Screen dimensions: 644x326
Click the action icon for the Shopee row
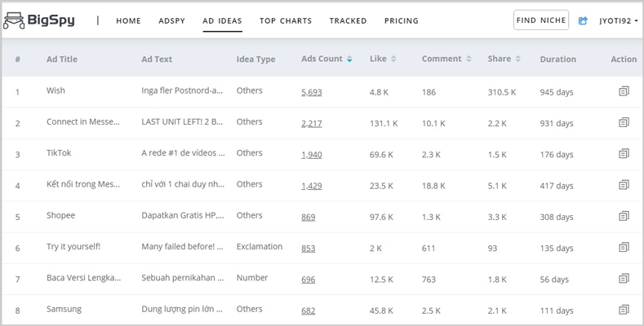(x=624, y=216)
